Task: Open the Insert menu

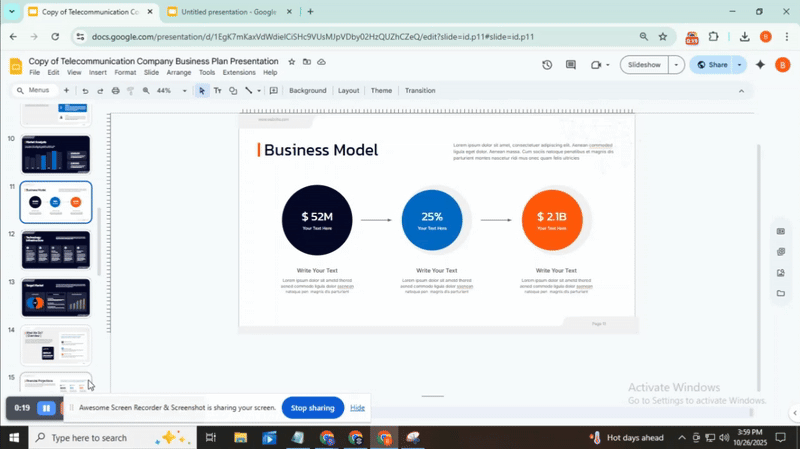Action: 98,73
